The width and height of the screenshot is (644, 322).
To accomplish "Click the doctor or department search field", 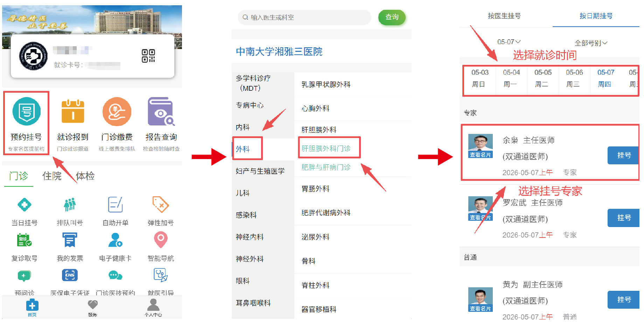I will pyautogui.click(x=304, y=17).
